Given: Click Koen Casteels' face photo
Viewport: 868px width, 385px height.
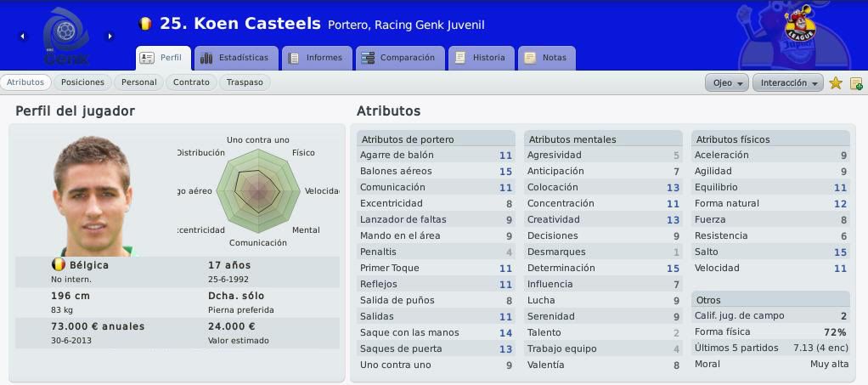Looking at the screenshot, I should 92,196.
